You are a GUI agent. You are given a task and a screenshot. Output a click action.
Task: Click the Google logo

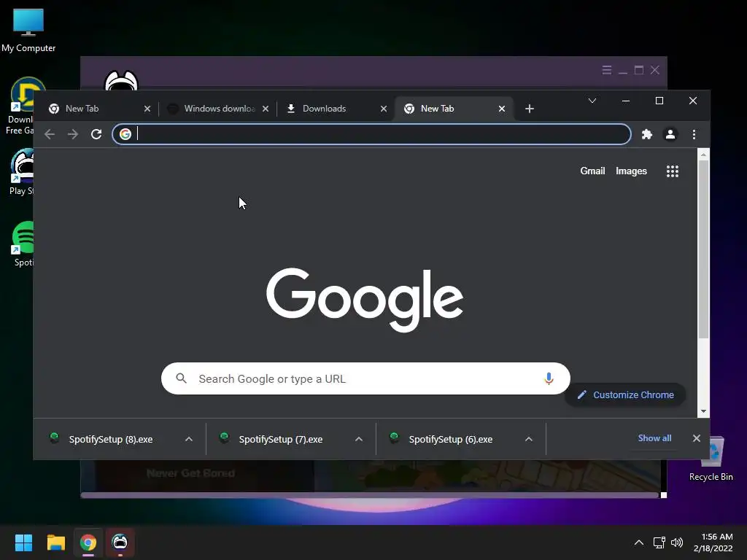point(365,300)
